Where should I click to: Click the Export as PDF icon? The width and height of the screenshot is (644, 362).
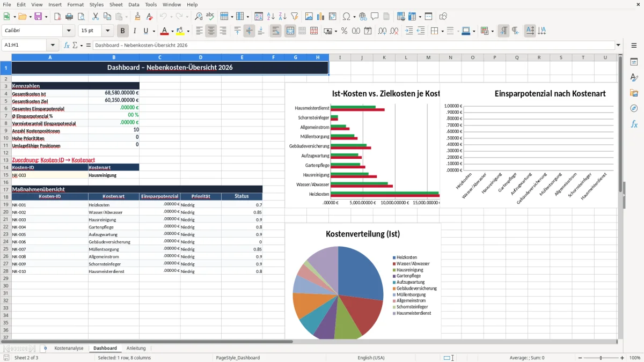tap(57, 17)
